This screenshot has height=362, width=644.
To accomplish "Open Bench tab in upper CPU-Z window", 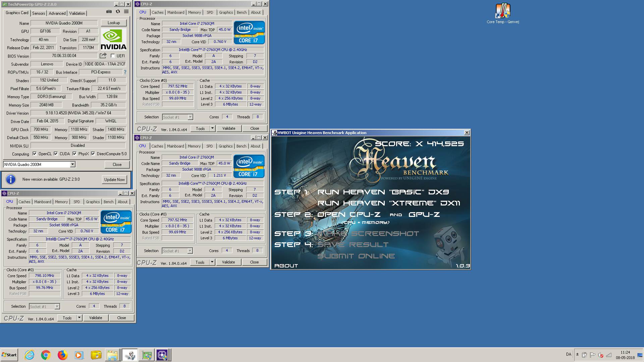I will click(241, 12).
